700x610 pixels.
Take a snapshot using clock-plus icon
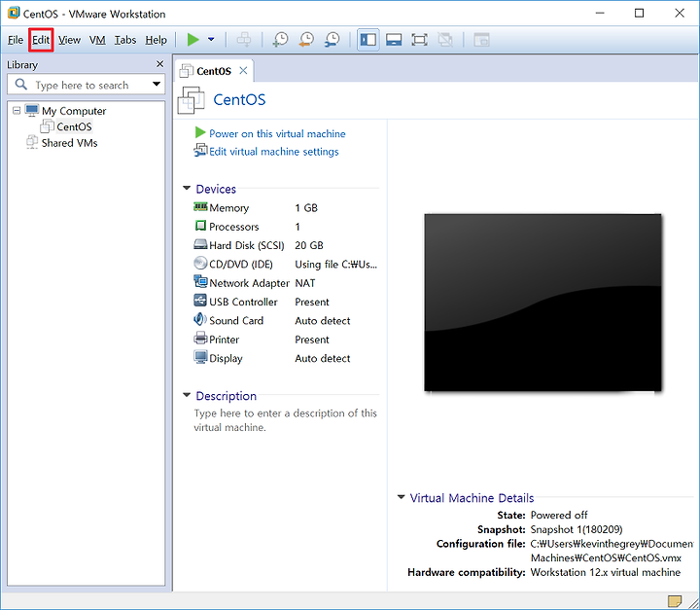(280, 40)
